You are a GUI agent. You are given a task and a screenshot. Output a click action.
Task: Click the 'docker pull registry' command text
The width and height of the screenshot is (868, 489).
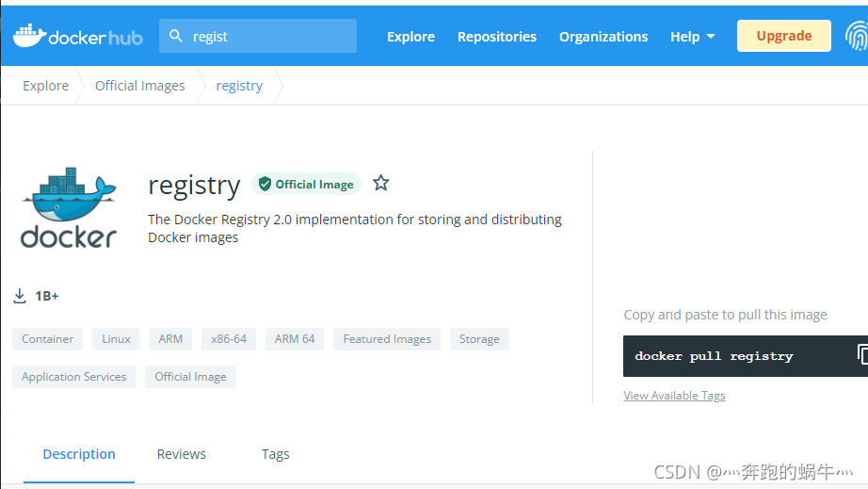pyautogui.click(x=714, y=356)
